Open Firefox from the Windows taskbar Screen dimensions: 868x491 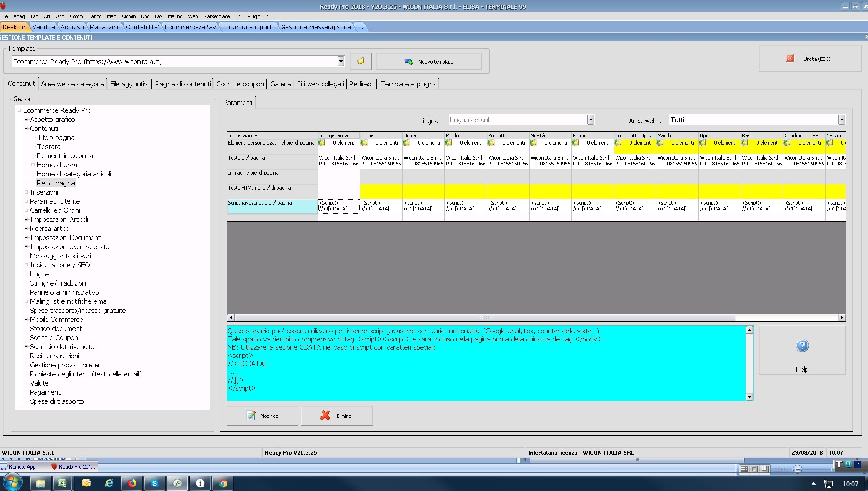tap(131, 483)
